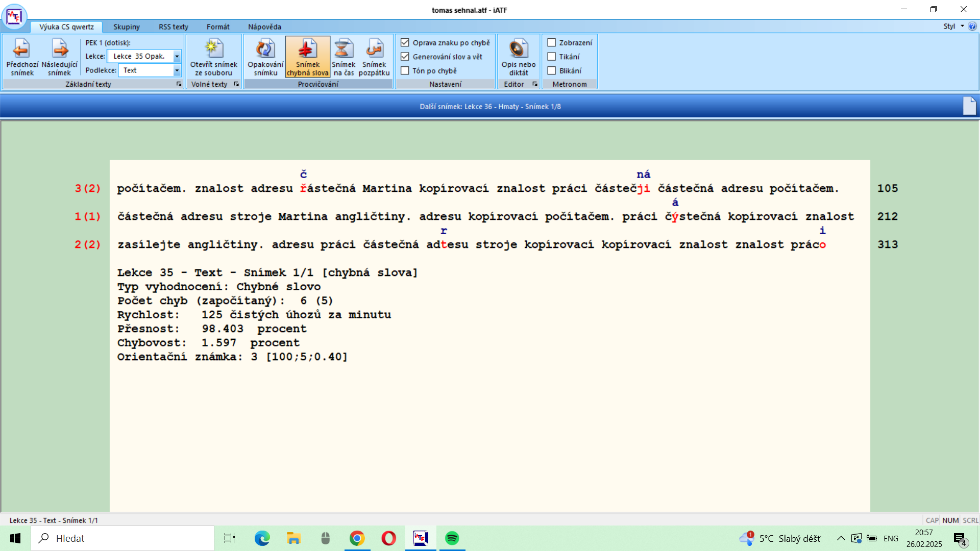Switch to the Skupiny tab
This screenshot has height=551, width=980.
point(126,27)
